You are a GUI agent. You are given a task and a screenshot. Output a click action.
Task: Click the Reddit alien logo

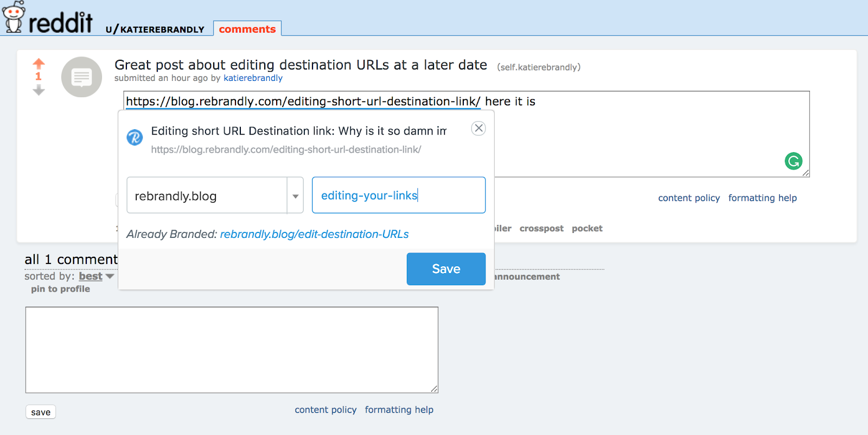coord(14,17)
